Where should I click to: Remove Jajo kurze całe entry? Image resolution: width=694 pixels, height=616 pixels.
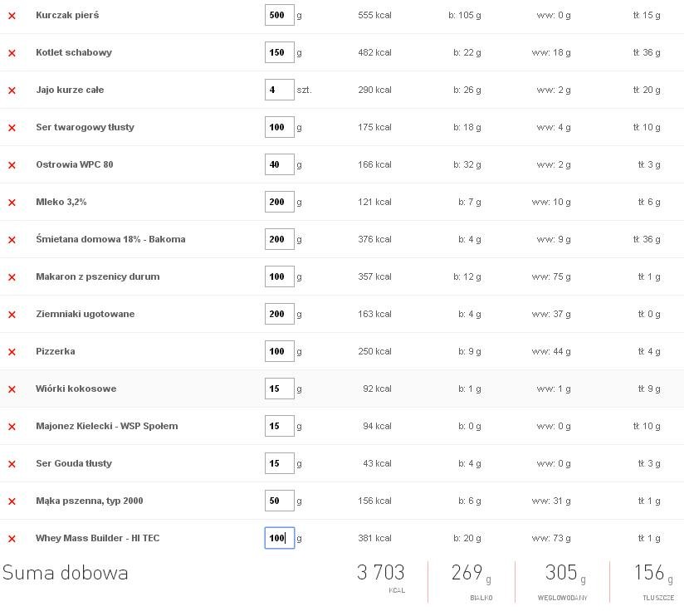12,90
